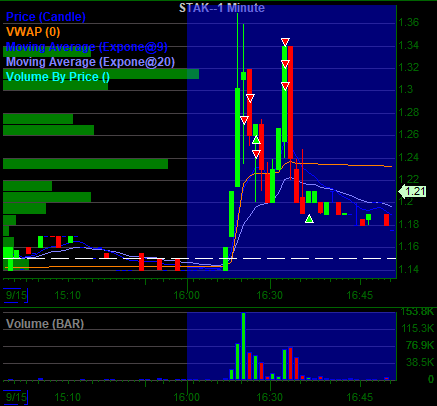Viewport: 437px width, 406px height.
Task: Select the Volume By Price () label
Action: coord(58,77)
